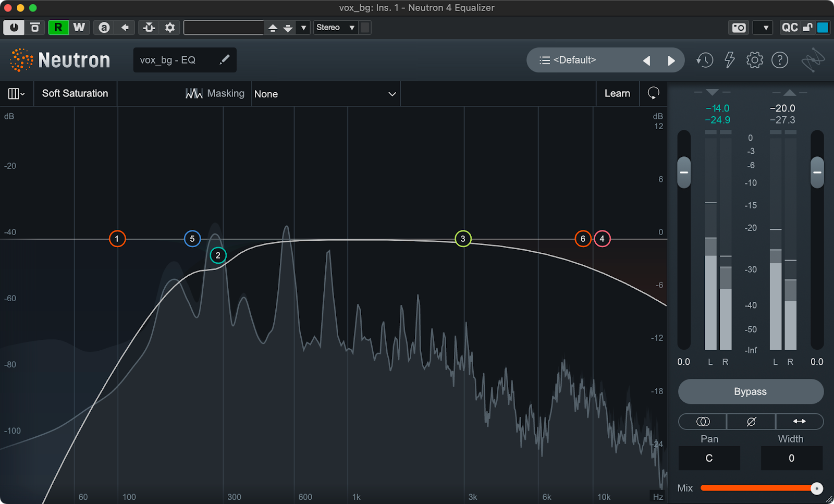
Task: Open the dropdown next to the camera icon
Action: tap(764, 28)
